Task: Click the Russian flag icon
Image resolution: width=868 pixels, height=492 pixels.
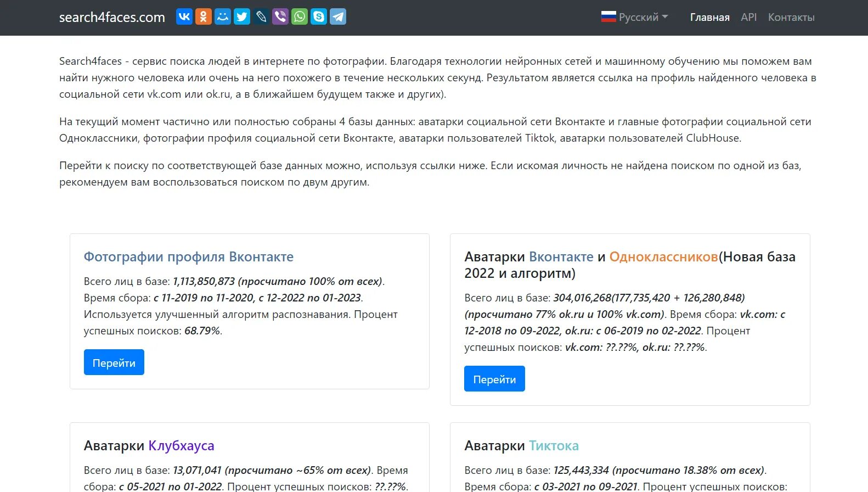Action: [x=608, y=17]
